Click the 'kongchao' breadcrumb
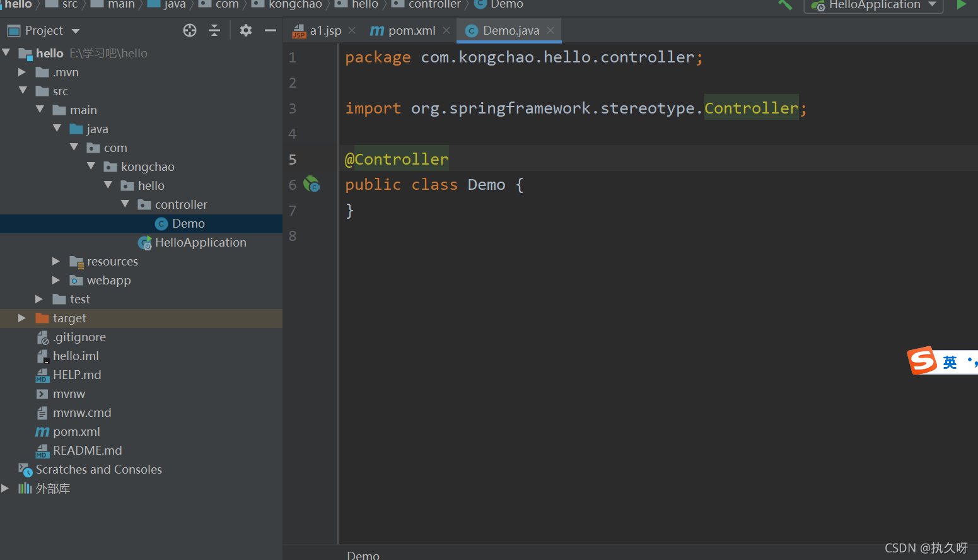This screenshot has width=978, height=560. tap(295, 4)
